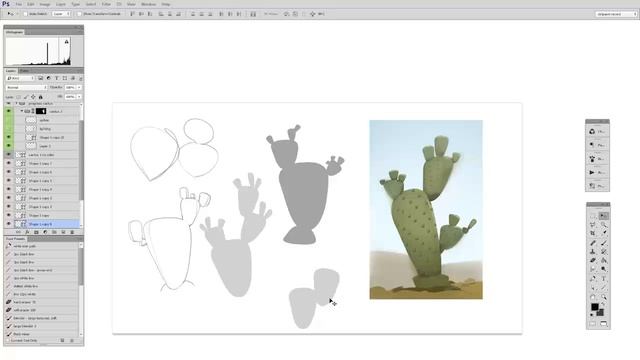Click the lock all padlock icon
The image size is (640, 360).
tap(40, 97)
